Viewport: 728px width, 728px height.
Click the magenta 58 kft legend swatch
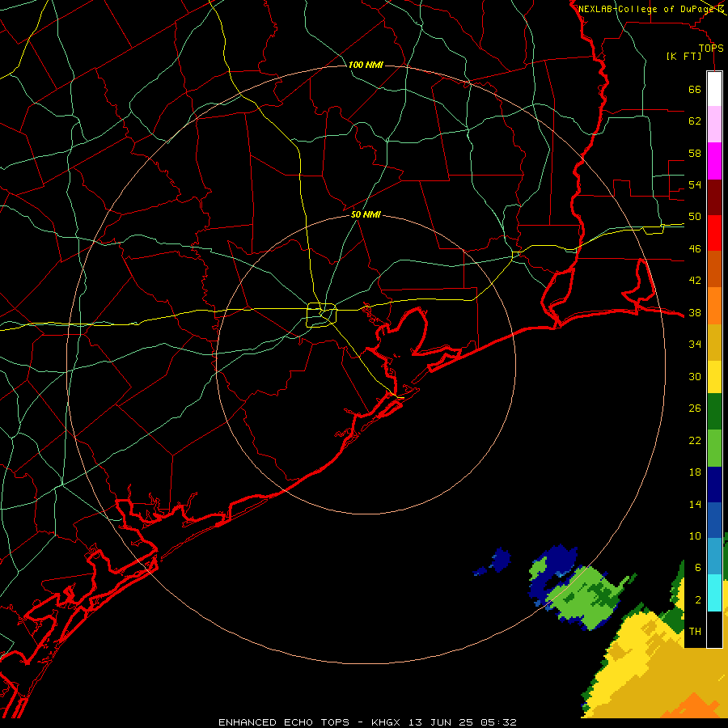click(x=714, y=161)
